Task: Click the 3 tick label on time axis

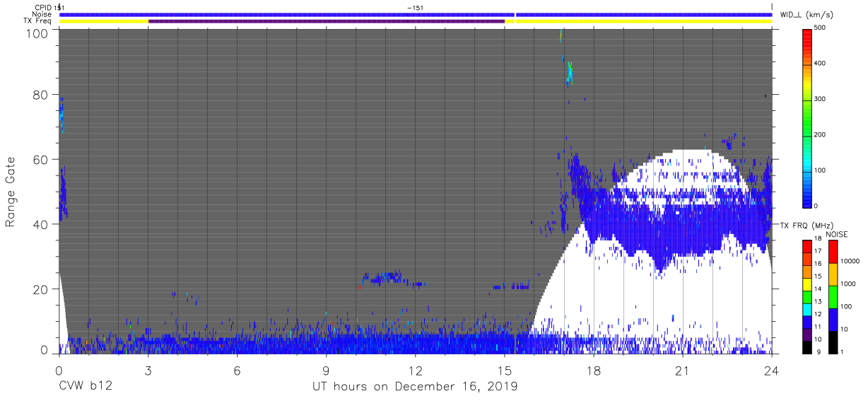Action: click(148, 371)
